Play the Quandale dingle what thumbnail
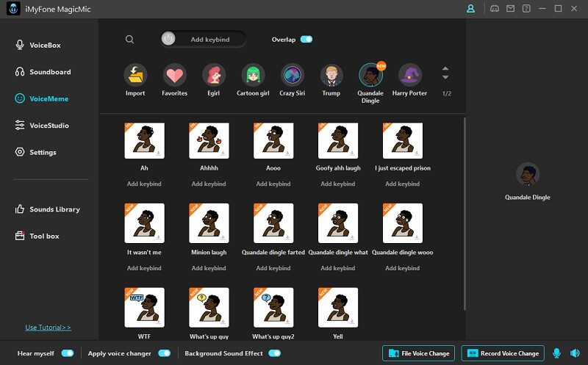The width and height of the screenshot is (588, 365). point(338,223)
